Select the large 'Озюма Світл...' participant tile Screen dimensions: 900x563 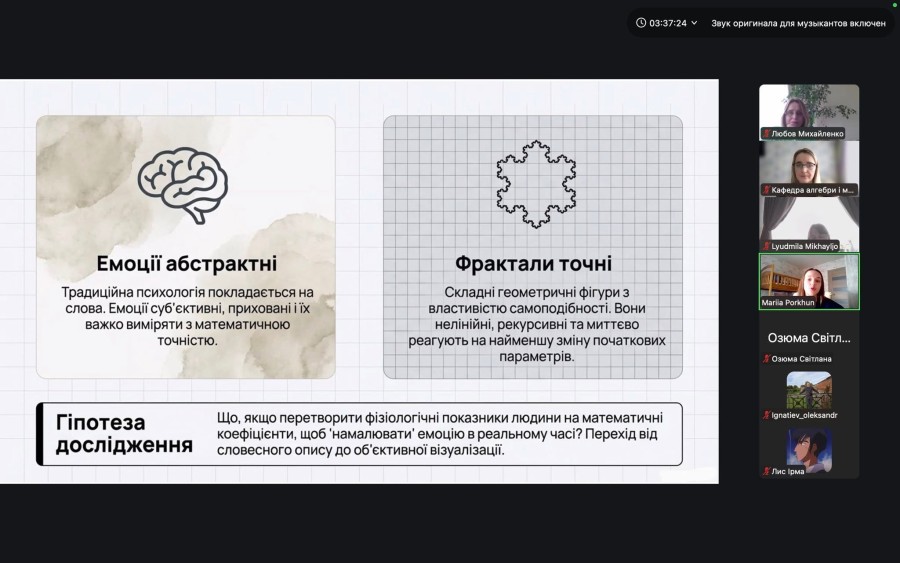point(809,339)
